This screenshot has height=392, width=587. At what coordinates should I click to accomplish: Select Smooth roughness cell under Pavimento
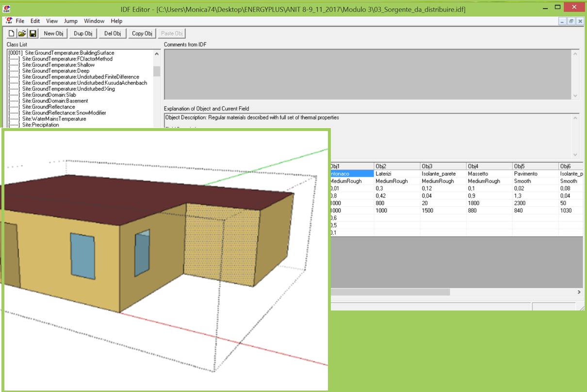point(535,181)
